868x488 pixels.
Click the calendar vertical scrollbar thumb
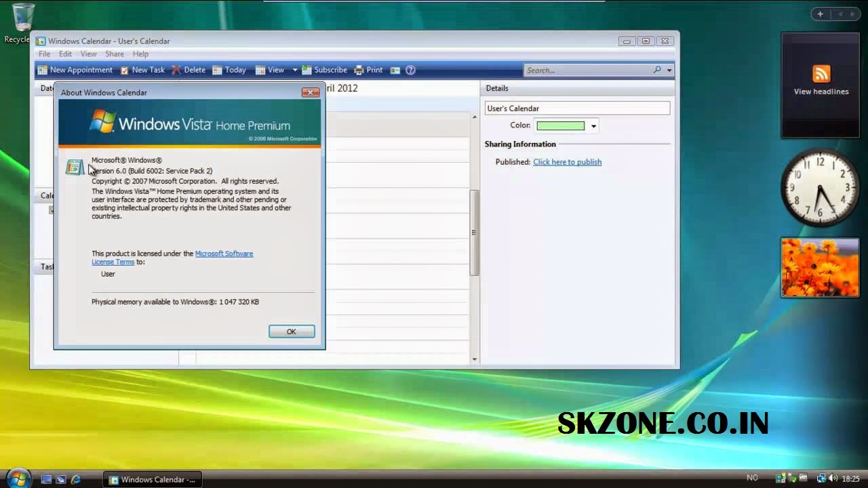475,232
